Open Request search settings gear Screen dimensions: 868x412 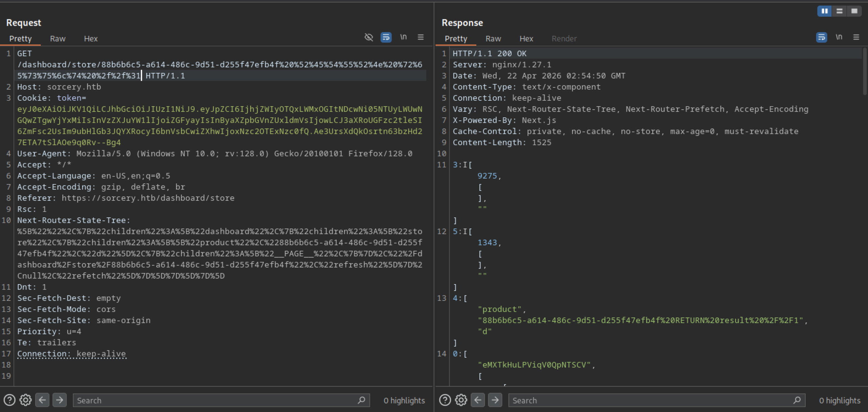pos(26,400)
